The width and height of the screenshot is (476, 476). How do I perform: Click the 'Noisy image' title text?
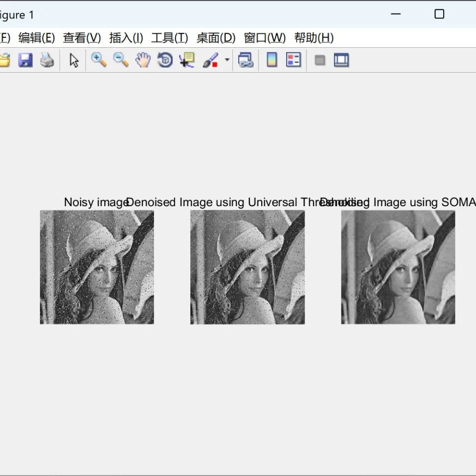97,202
